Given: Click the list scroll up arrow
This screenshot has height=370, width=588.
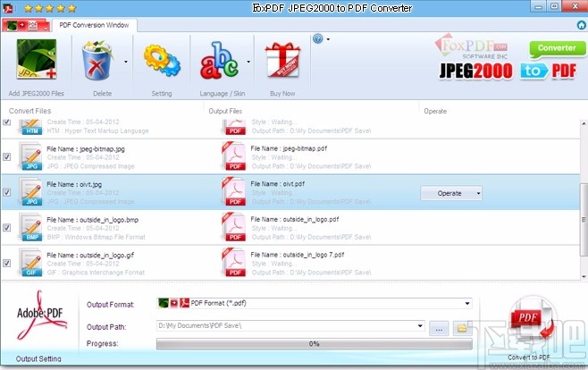Looking at the screenshot, I should [x=584, y=123].
